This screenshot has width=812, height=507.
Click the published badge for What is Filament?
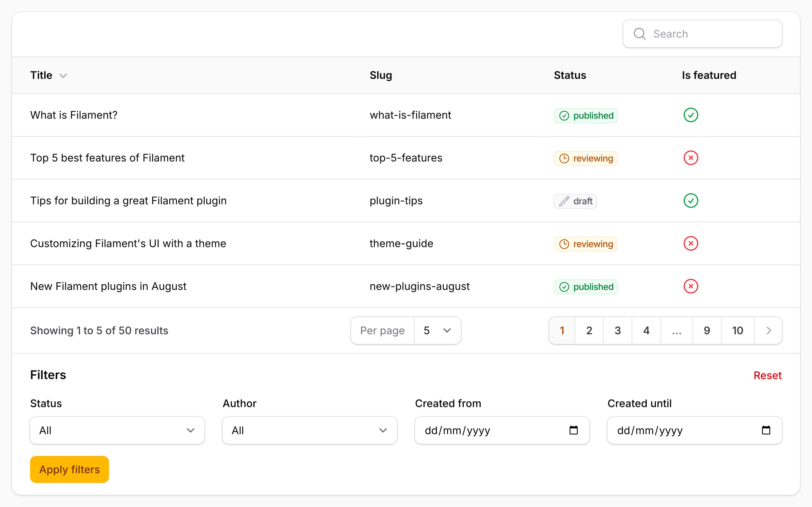click(585, 116)
